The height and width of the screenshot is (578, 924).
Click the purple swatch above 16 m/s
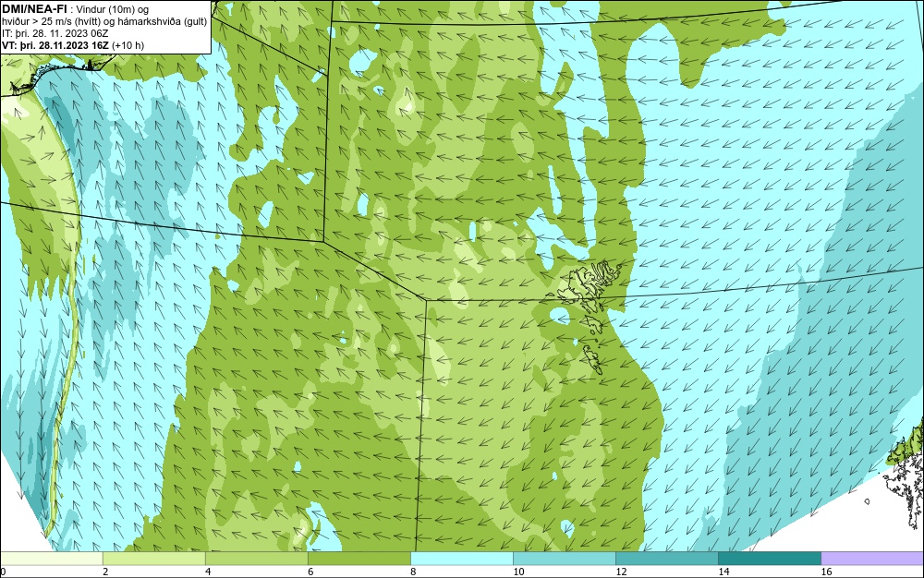[x=872, y=559]
